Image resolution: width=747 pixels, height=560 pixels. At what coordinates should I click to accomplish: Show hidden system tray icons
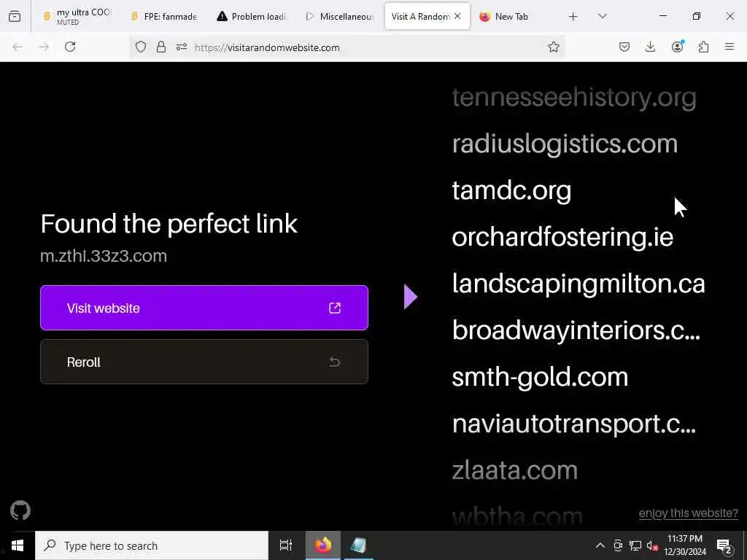tap(600, 545)
